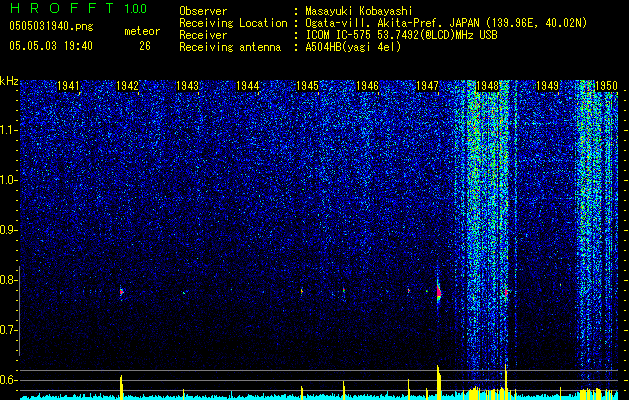Click the 1946 time marker
The width and height of the screenshot is (629, 400).
tap(367, 86)
